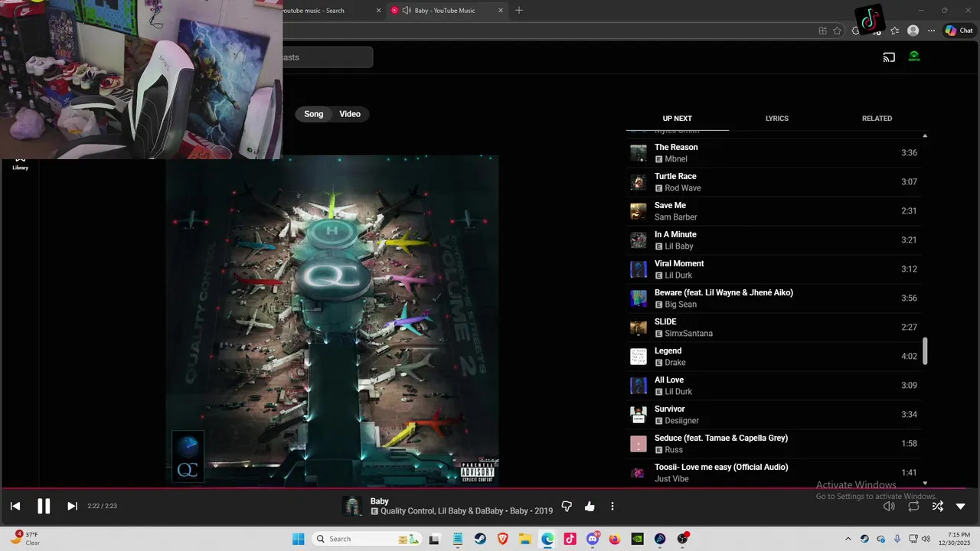The width and height of the screenshot is (980, 551).
Task: Switch playback to Video mode
Action: click(350, 114)
